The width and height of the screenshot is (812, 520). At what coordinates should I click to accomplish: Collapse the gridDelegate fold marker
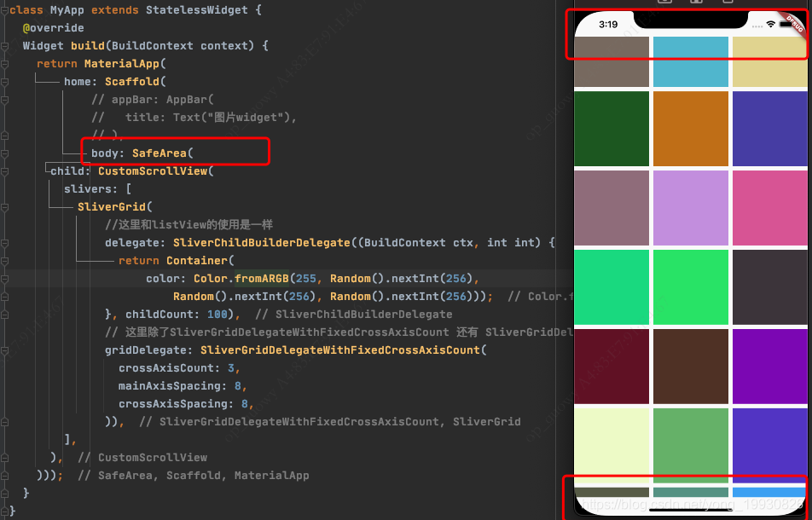4,350
